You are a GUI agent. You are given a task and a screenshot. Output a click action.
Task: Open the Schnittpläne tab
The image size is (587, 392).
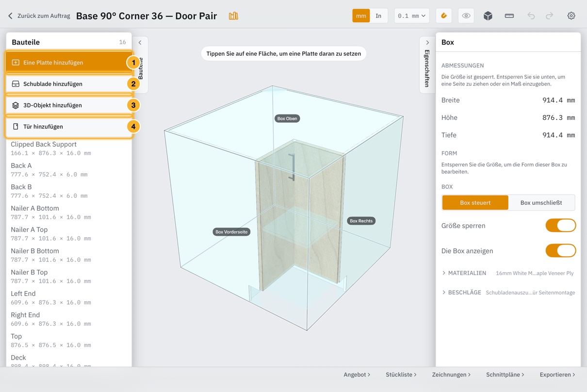(x=505, y=375)
